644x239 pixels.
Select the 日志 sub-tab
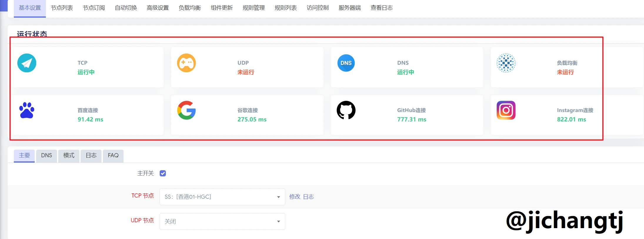91,156
